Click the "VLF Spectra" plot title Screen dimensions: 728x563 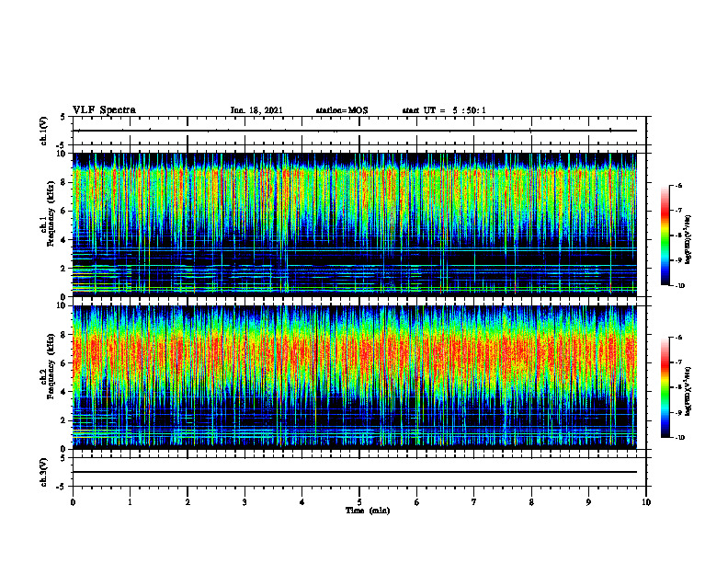click(104, 110)
